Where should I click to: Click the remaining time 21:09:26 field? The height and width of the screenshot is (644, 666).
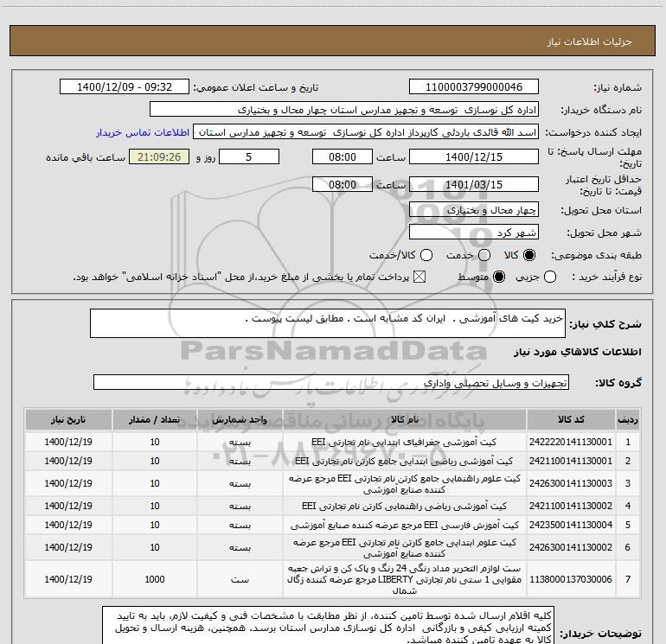pyautogui.click(x=159, y=156)
